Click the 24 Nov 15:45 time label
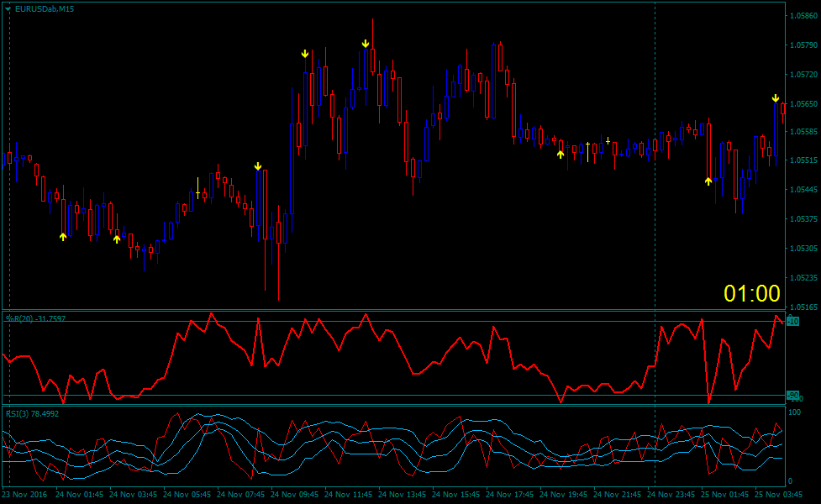 (x=456, y=494)
